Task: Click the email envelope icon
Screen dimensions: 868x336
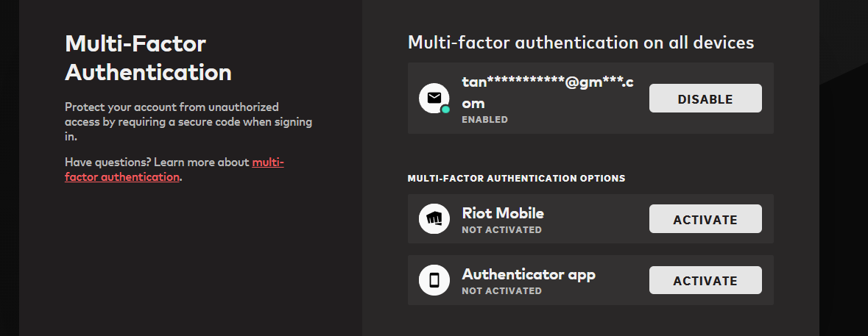Action: coord(434,98)
